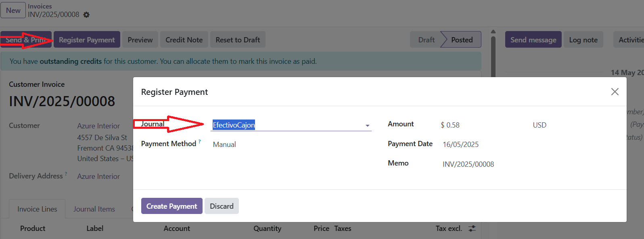644x239 pixels.
Task: Click Send message in chatter
Action: (533, 40)
